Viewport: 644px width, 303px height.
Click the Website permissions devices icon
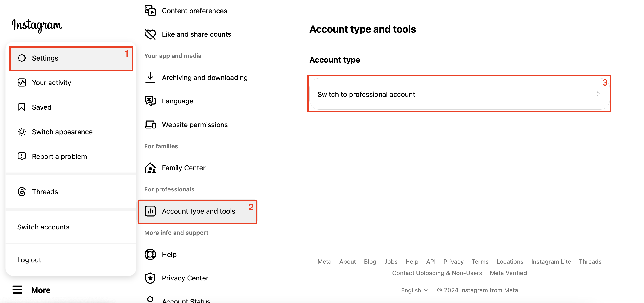[150, 124]
